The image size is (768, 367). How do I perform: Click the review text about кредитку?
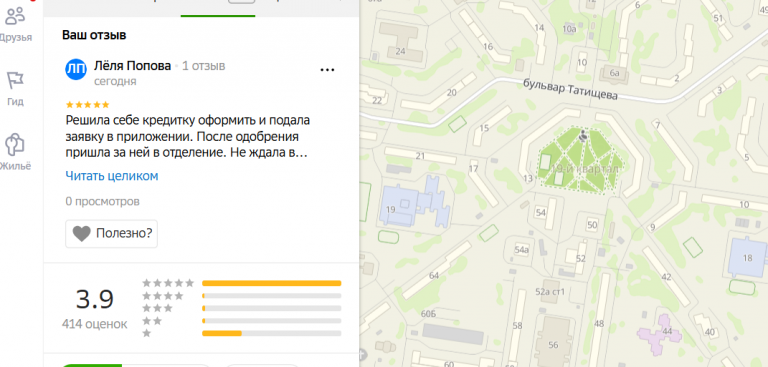pyautogui.click(x=188, y=136)
